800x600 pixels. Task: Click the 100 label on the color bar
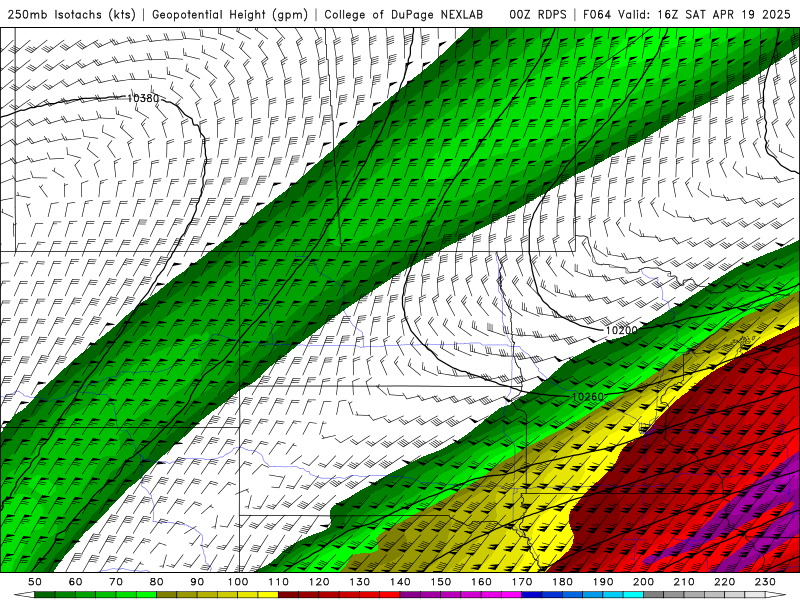pyautogui.click(x=238, y=582)
